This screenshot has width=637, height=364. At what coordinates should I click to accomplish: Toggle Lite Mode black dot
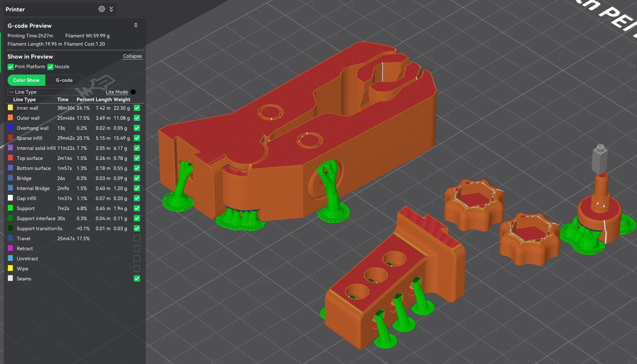pyautogui.click(x=133, y=92)
